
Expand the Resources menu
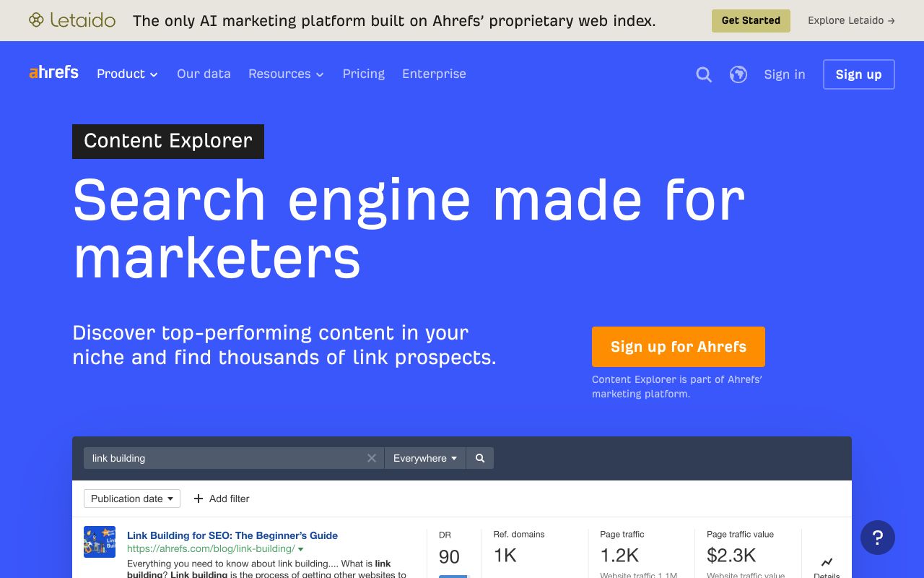click(x=286, y=74)
